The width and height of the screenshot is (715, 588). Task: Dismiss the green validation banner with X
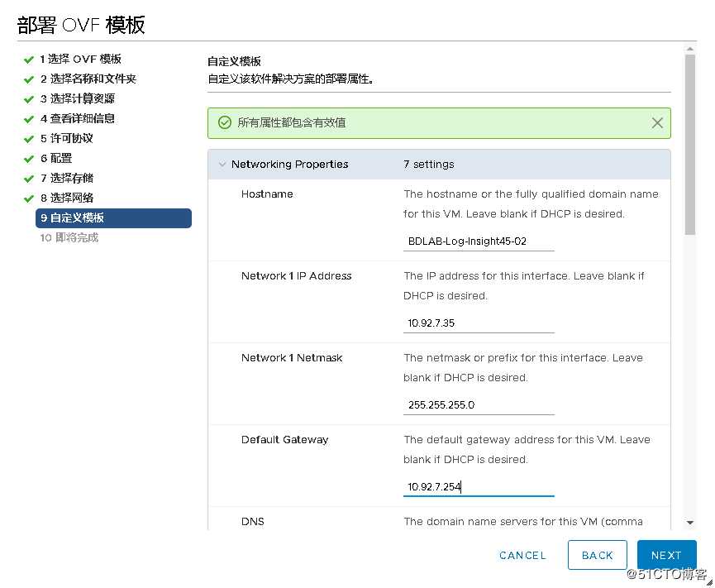[x=656, y=122]
